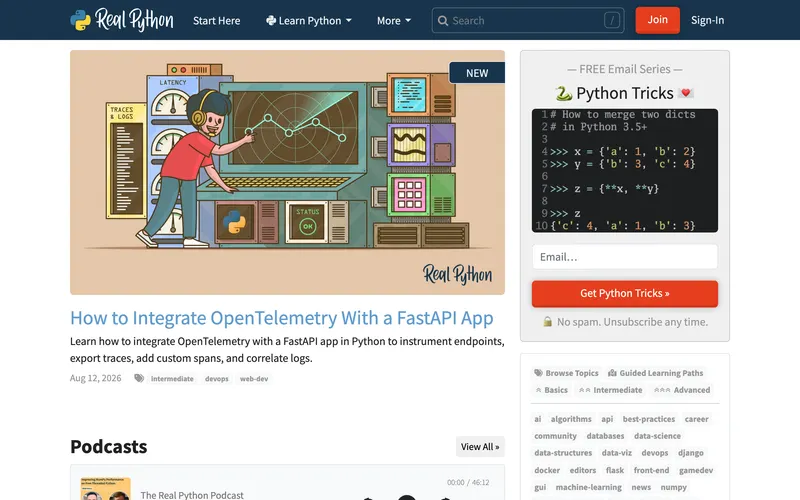800x500 pixels.
Task: Click the slash shortcut badge in search
Action: tap(612, 20)
